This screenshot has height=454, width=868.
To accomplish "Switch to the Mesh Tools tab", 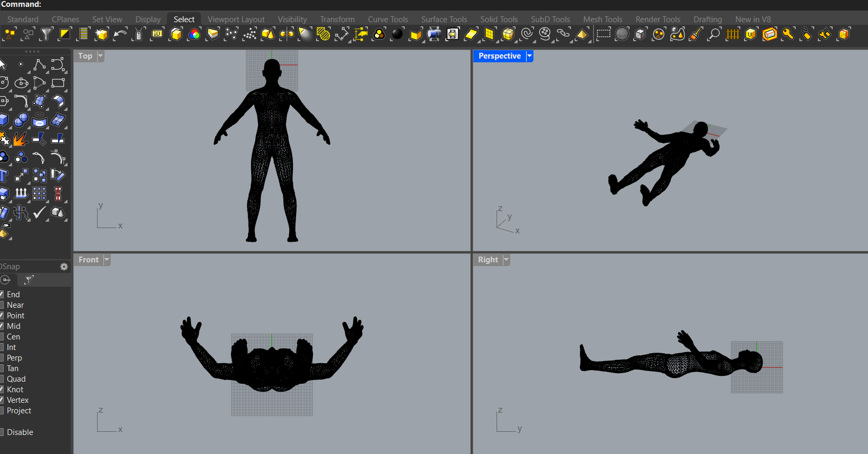I will point(603,19).
